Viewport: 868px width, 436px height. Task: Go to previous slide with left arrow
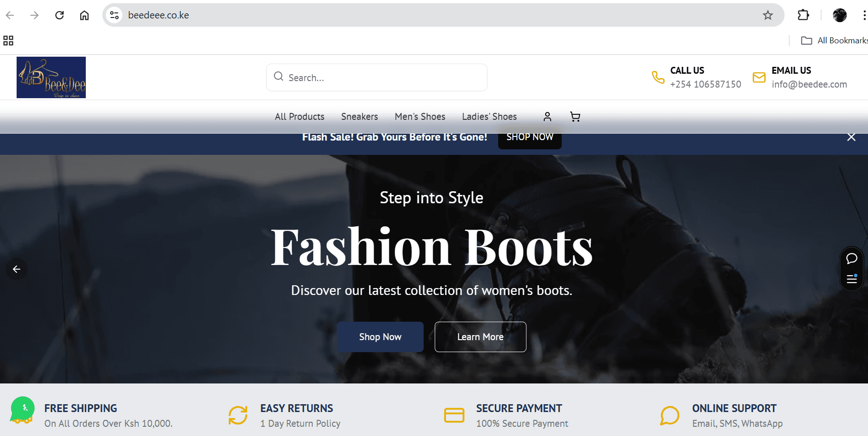(x=17, y=269)
